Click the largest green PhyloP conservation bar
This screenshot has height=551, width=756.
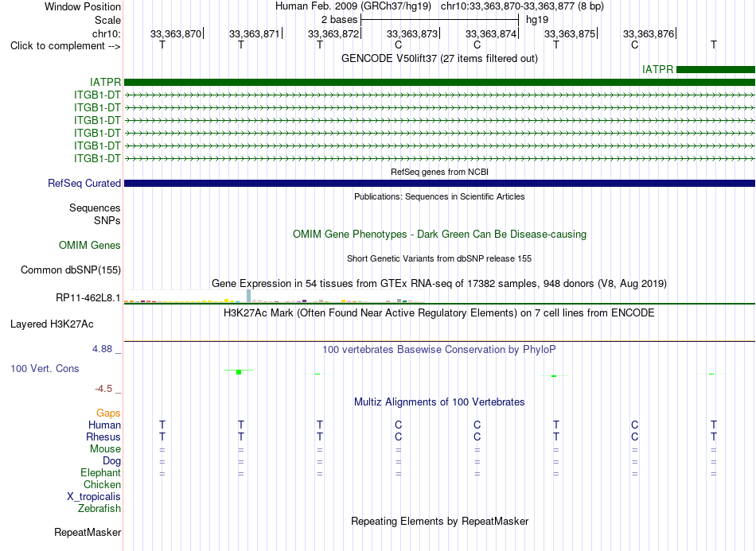click(x=239, y=372)
